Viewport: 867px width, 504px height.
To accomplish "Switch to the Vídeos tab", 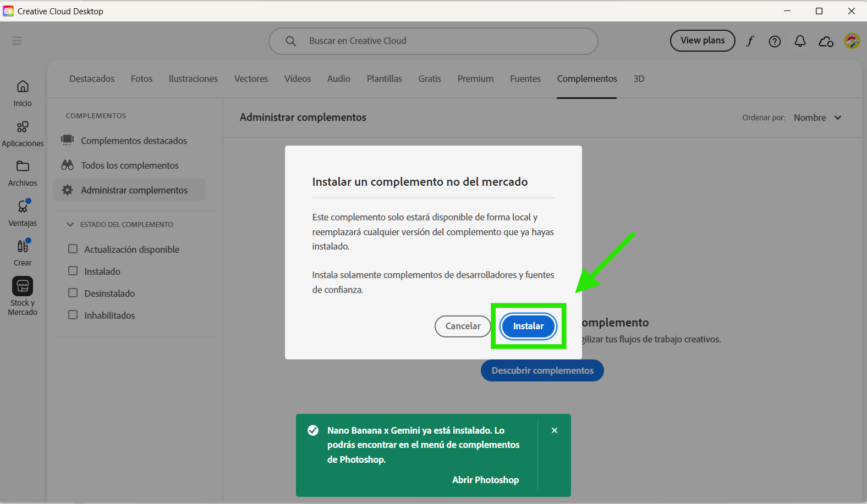I will pyautogui.click(x=298, y=79).
